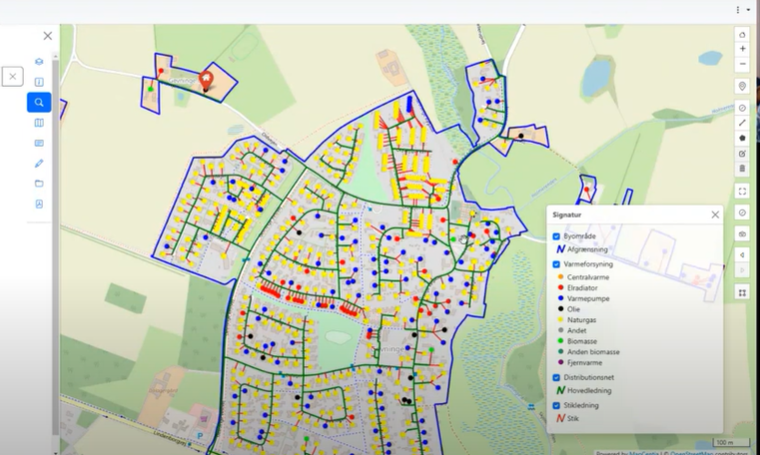Uncheck the Byområde layer checkbox
Image resolution: width=760 pixels, height=455 pixels.
[x=557, y=237]
